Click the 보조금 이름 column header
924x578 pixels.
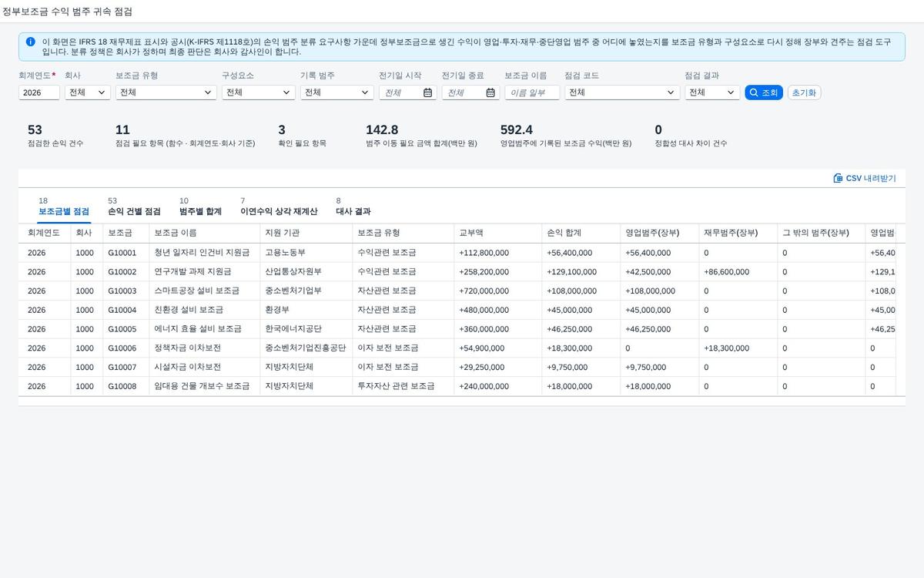tap(203, 233)
